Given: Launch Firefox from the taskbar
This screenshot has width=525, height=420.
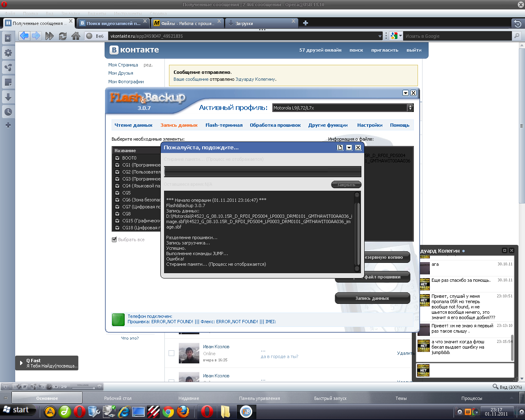Looking at the screenshot, I should point(183,411).
